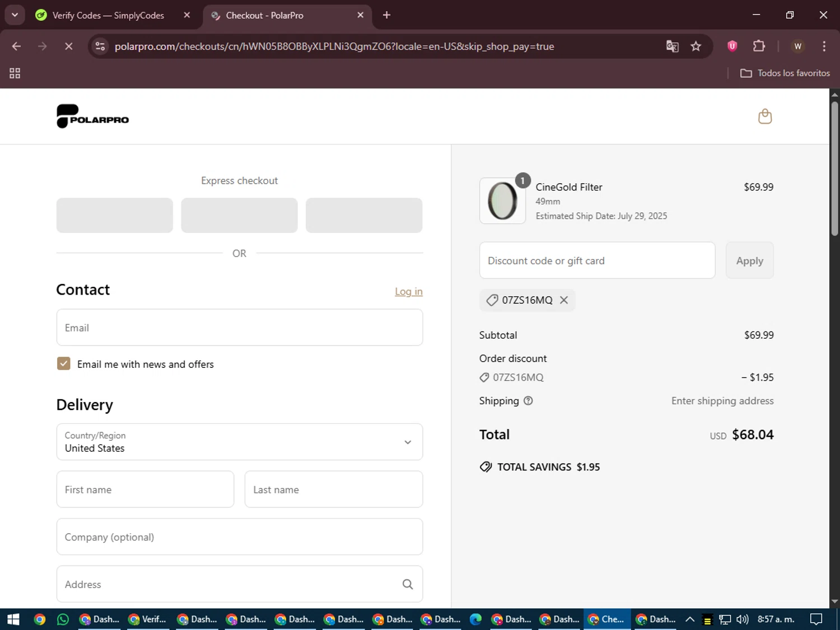Click the Total Savings tag icon
The width and height of the screenshot is (840, 630).
(x=486, y=467)
